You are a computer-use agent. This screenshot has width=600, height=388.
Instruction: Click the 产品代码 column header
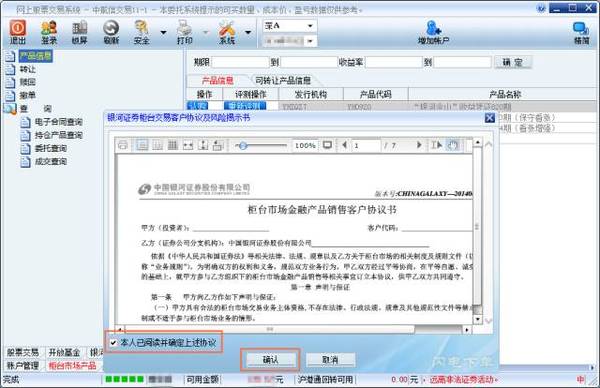coord(376,95)
